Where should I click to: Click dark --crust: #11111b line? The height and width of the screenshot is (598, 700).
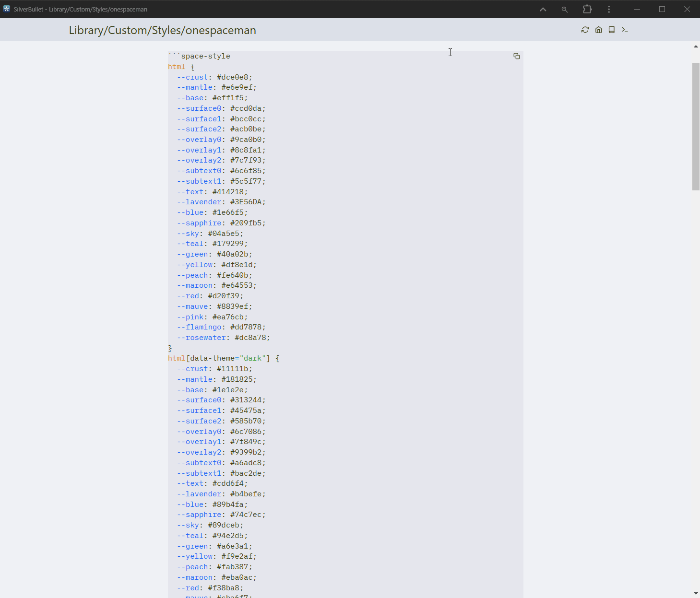(x=214, y=369)
